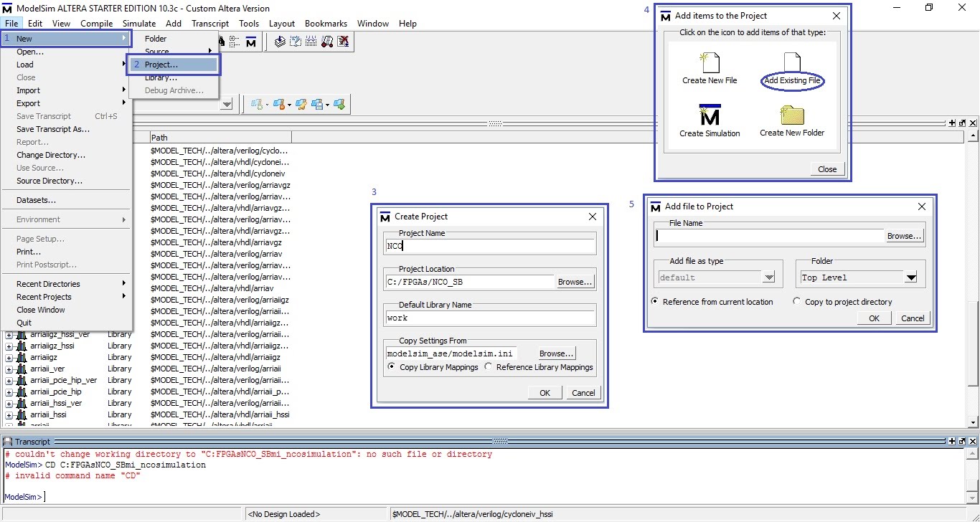Click the ModelSim M icon in toolbar
This screenshot has width=980, height=522.
251,42
